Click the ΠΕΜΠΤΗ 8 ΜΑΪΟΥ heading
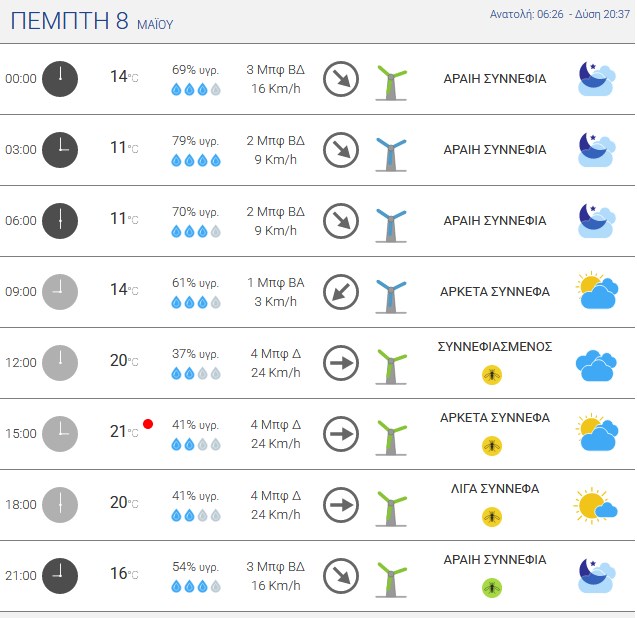Viewport: 637px width, 618px height. 91,21
